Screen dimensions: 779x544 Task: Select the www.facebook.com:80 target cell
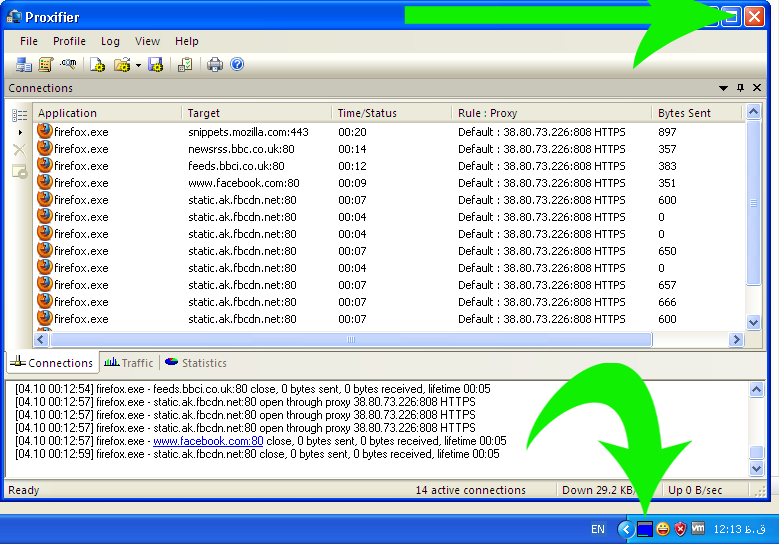pos(244,183)
